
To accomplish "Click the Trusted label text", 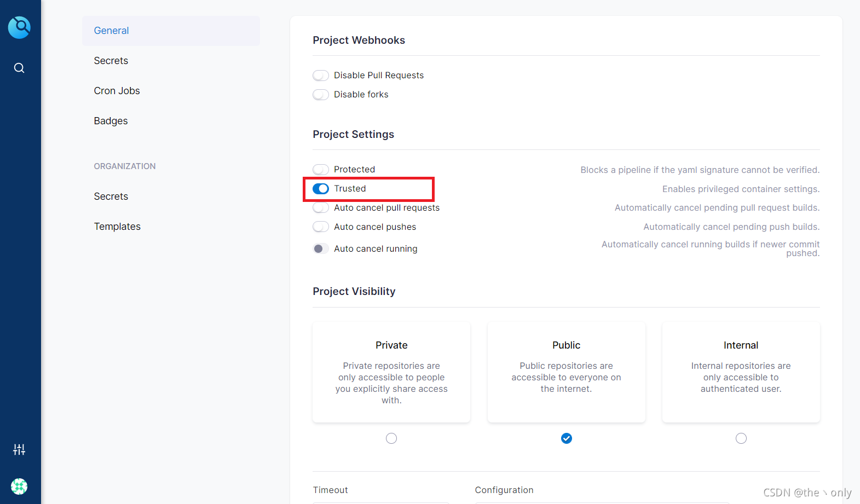I will tap(350, 189).
